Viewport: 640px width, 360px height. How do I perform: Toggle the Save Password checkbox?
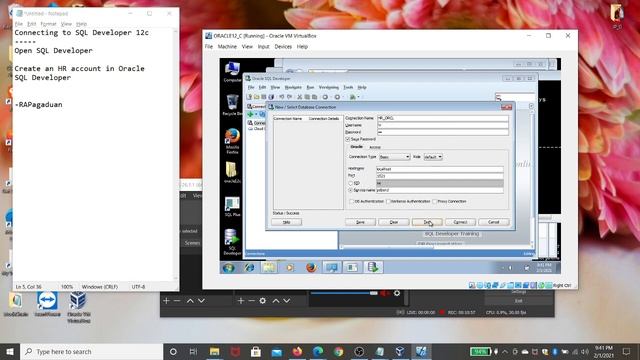pos(348,139)
